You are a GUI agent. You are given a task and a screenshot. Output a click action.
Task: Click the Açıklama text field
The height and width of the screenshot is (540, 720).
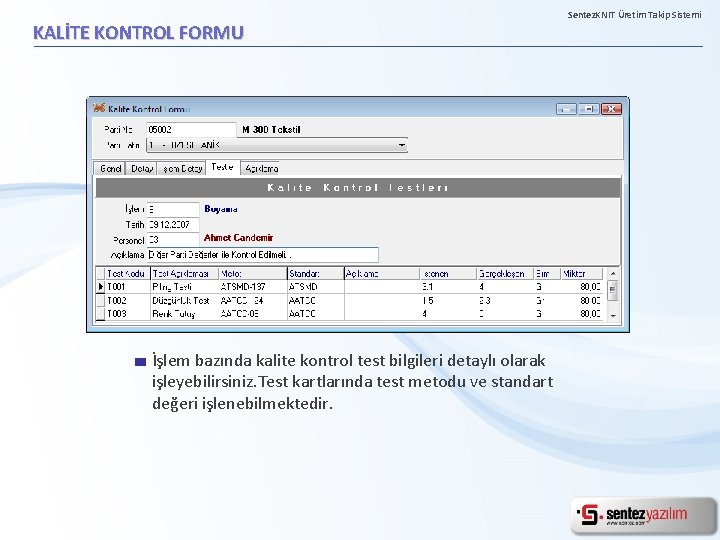click(263, 255)
